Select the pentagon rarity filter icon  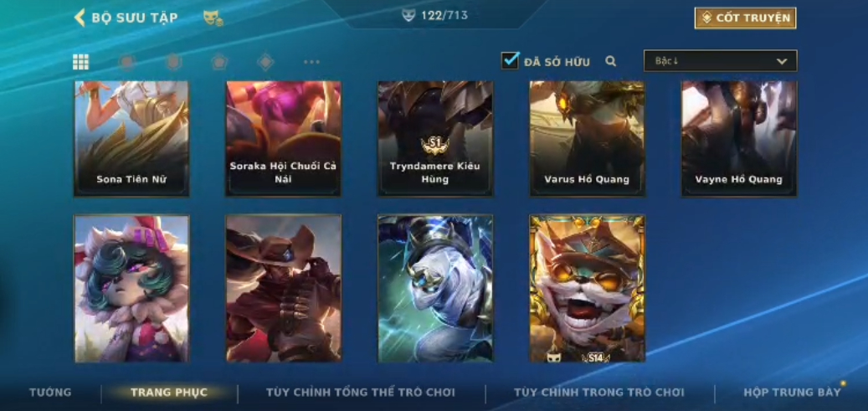220,62
